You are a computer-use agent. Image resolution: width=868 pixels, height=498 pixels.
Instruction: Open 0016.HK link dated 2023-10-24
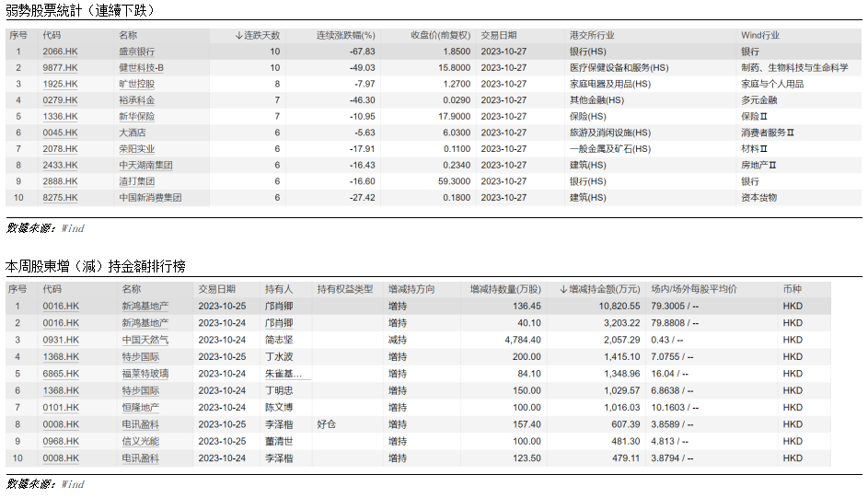(x=61, y=323)
